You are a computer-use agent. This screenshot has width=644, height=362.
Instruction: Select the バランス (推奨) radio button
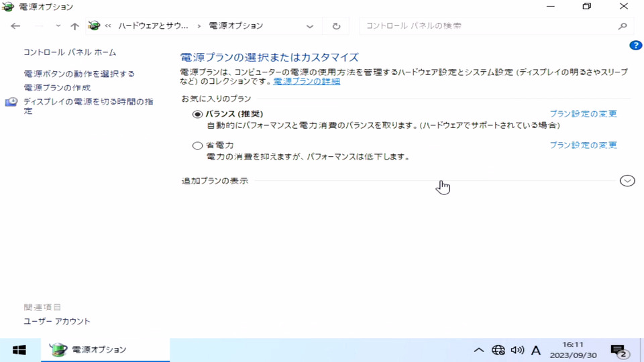[x=197, y=115]
